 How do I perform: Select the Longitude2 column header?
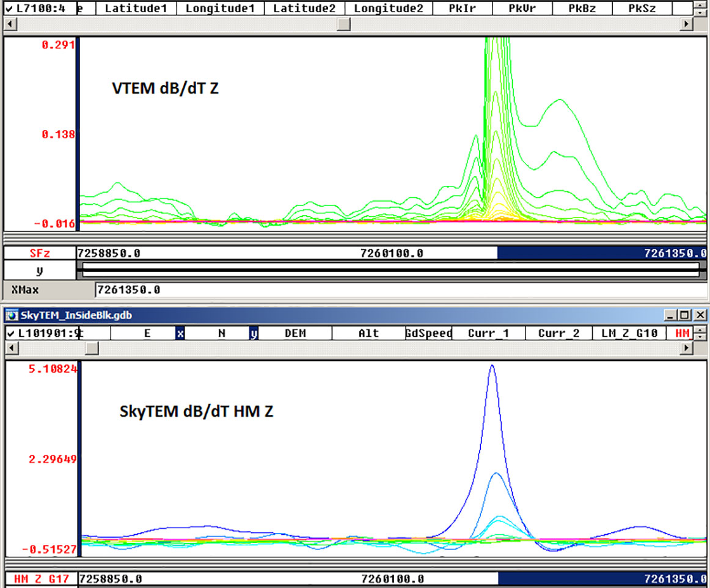389,8
